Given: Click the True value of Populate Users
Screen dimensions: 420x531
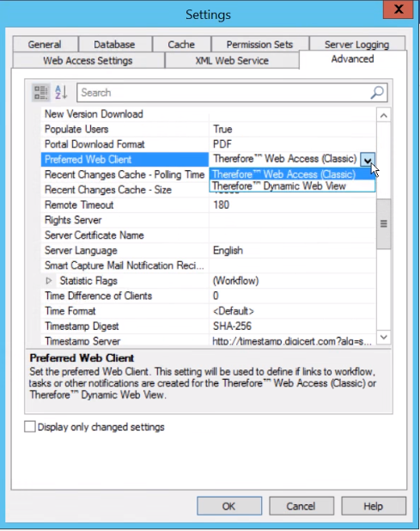Looking at the screenshot, I should tap(222, 130).
